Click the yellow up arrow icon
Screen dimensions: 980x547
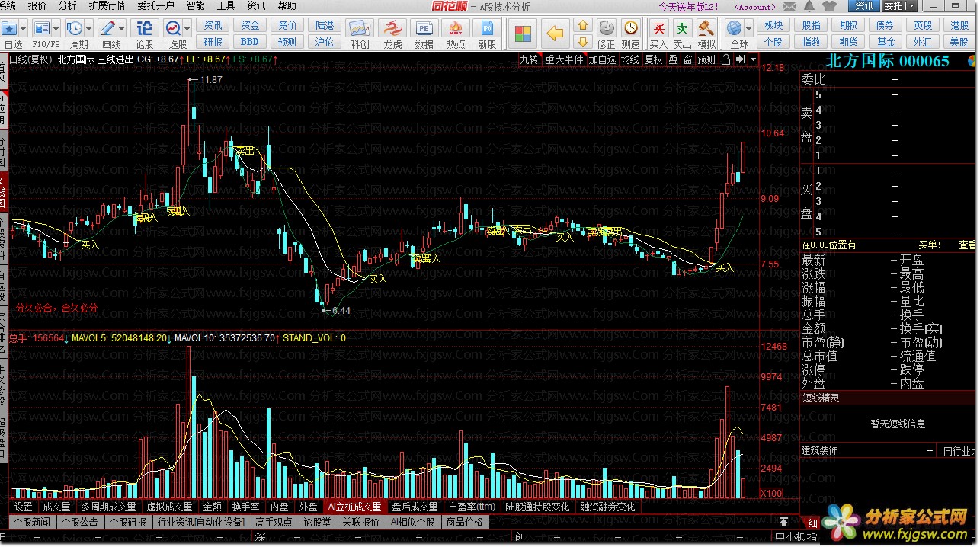click(583, 27)
